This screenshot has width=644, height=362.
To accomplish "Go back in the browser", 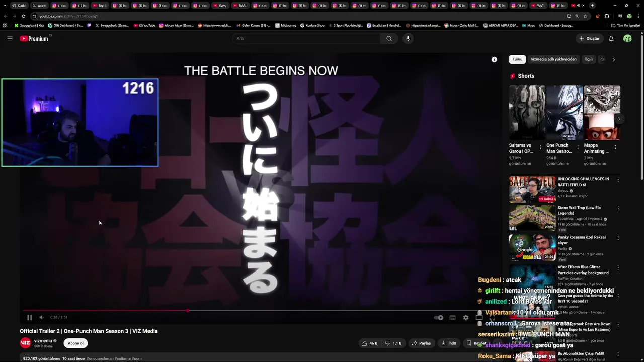I will point(6,16).
